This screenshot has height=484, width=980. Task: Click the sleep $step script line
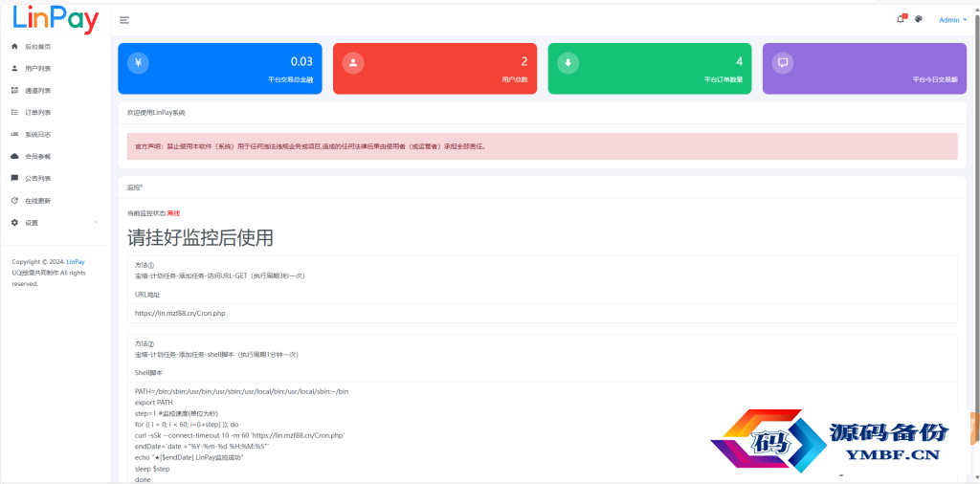(x=152, y=469)
